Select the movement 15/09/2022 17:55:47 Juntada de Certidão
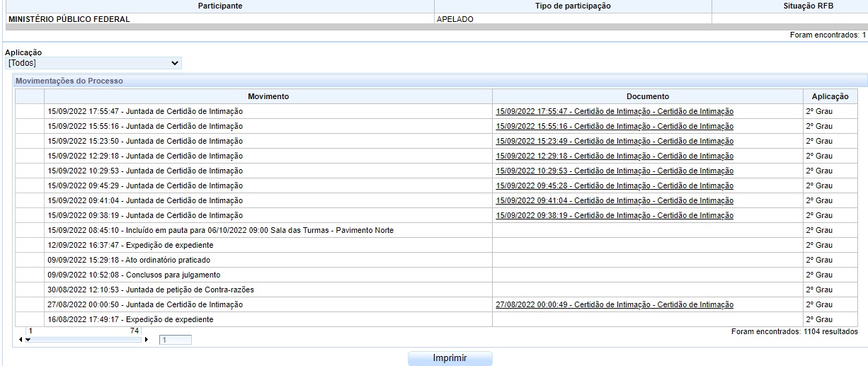868x366 pixels. tap(268, 112)
